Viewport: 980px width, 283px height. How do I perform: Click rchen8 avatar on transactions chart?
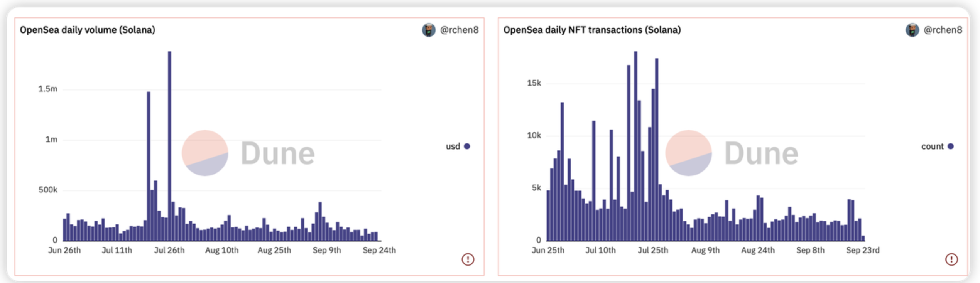[x=912, y=30]
